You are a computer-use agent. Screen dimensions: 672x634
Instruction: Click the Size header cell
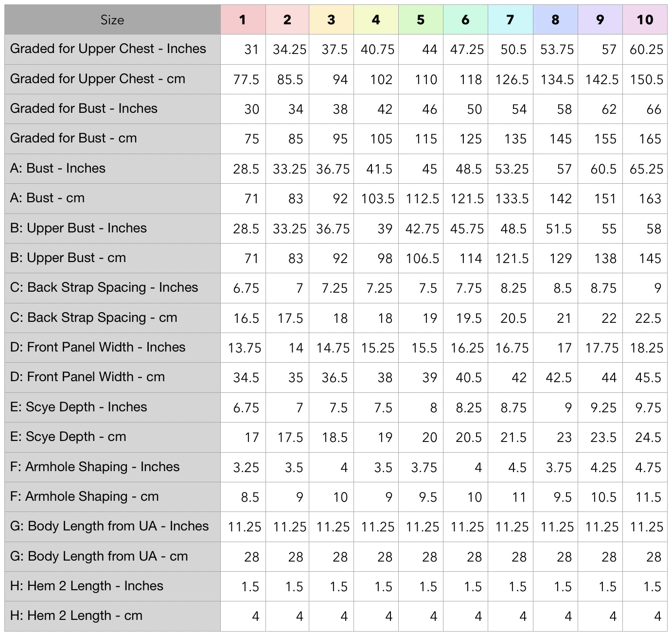(x=112, y=20)
